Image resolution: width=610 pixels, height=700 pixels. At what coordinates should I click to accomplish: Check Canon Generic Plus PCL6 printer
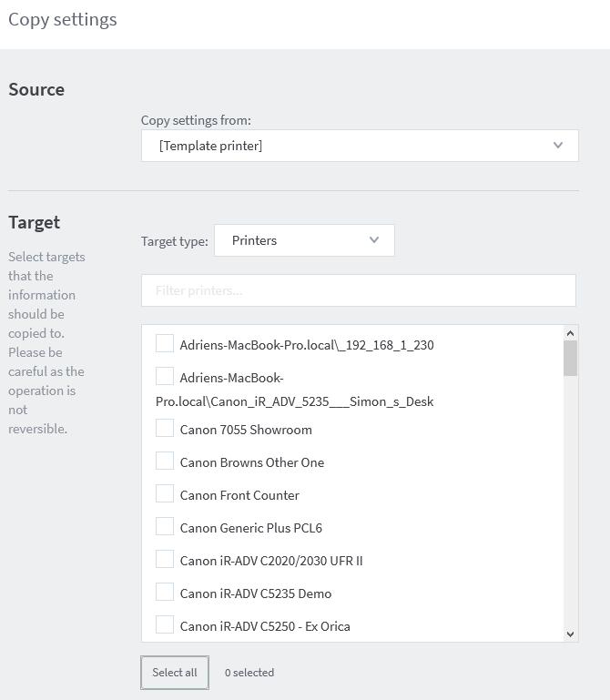(165, 527)
